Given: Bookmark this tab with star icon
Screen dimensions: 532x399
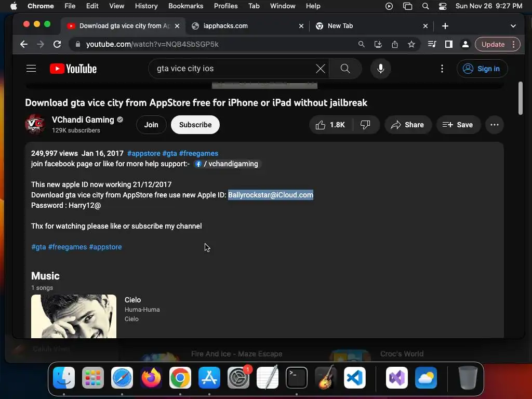Looking at the screenshot, I should pos(411,44).
